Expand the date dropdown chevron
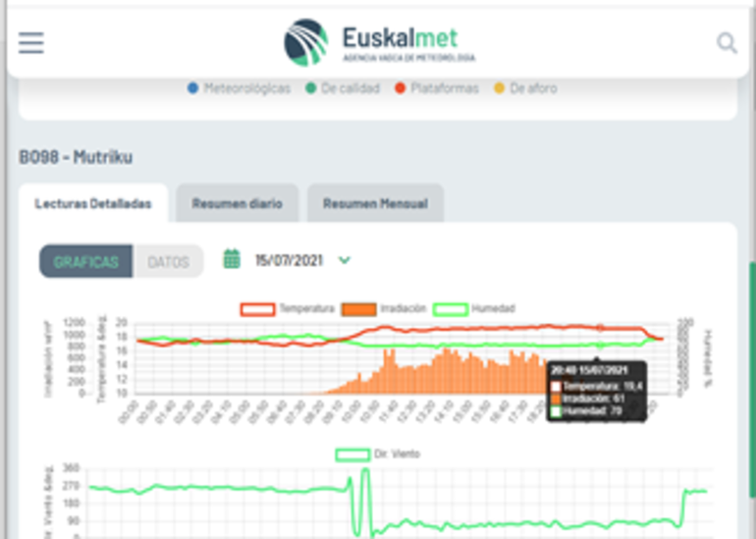 (x=345, y=260)
